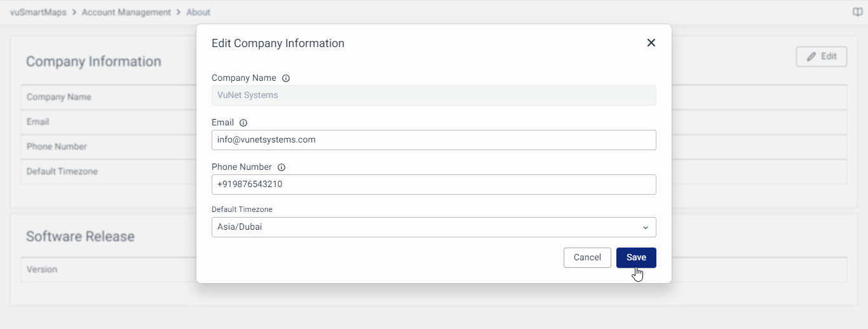
Task: Select the About breadcrumb item
Action: [198, 12]
